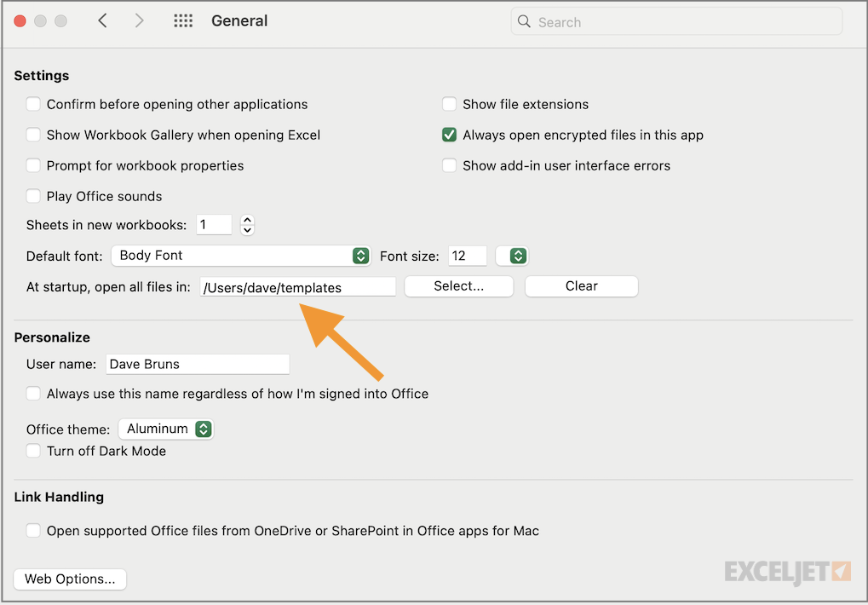This screenshot has width=868, height=605.
Task: Edit Sheets in new workbooks number field
Action: (x=214, y=225)
